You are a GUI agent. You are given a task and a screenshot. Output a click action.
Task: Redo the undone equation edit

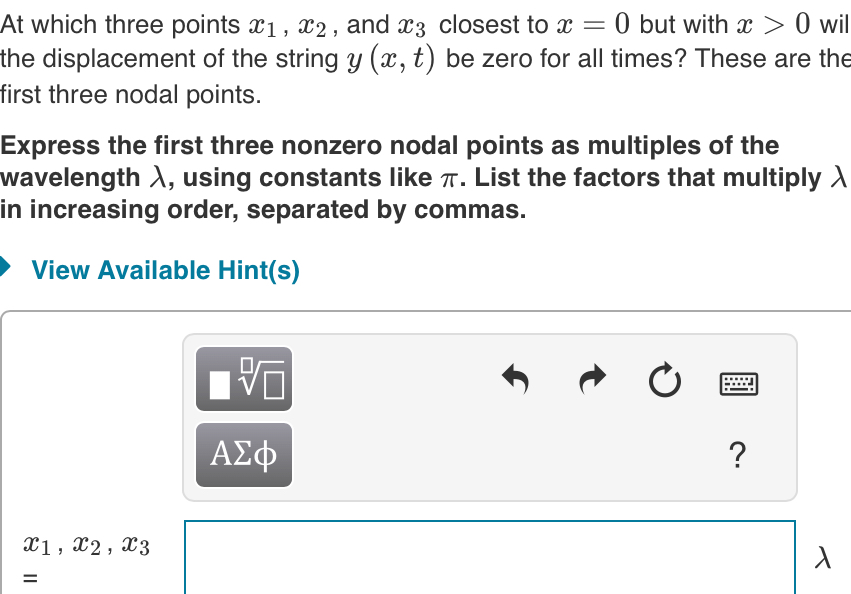pos(591,380)
